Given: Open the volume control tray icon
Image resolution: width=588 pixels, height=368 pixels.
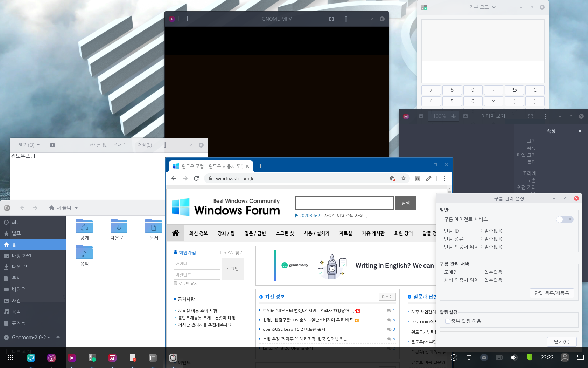Looking at the screenshot, I should pos(514,357).
